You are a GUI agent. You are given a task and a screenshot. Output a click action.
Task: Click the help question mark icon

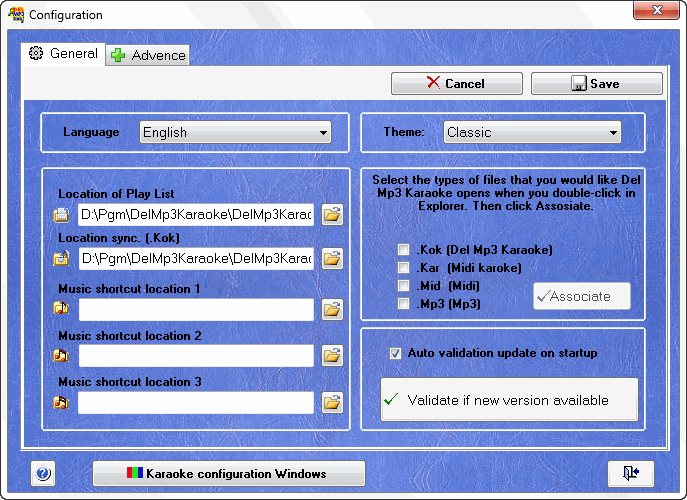tap(43, 473)
